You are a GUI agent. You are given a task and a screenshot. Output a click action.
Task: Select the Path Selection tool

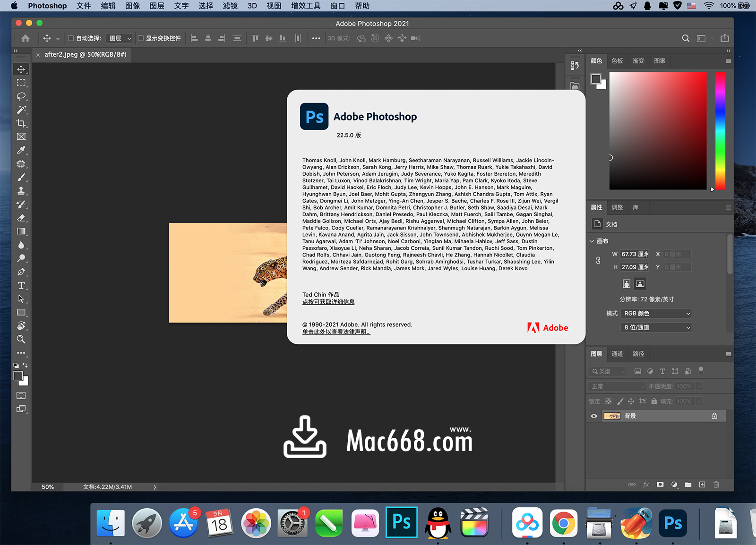click(x=21, y=299)
